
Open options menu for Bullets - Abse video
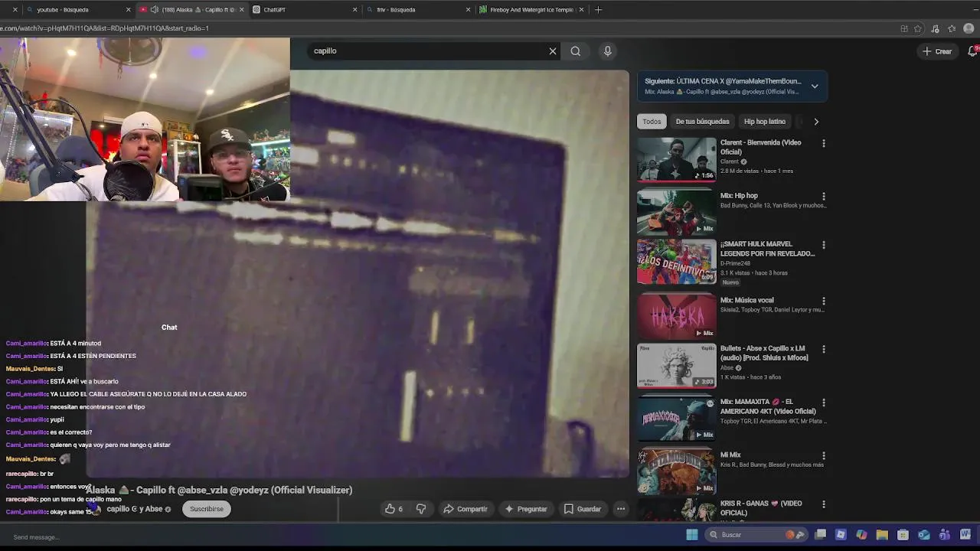click(x=824, y=349)
